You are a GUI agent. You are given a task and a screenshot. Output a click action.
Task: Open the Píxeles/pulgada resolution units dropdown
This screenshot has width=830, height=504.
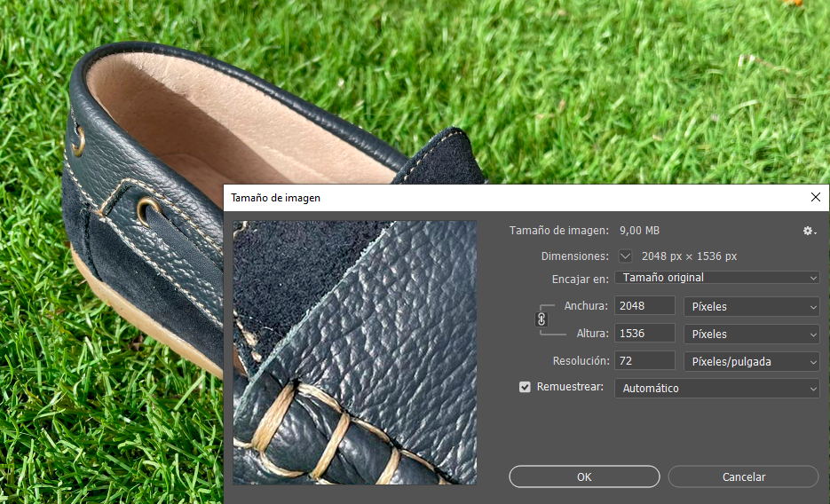click(751, 362)
